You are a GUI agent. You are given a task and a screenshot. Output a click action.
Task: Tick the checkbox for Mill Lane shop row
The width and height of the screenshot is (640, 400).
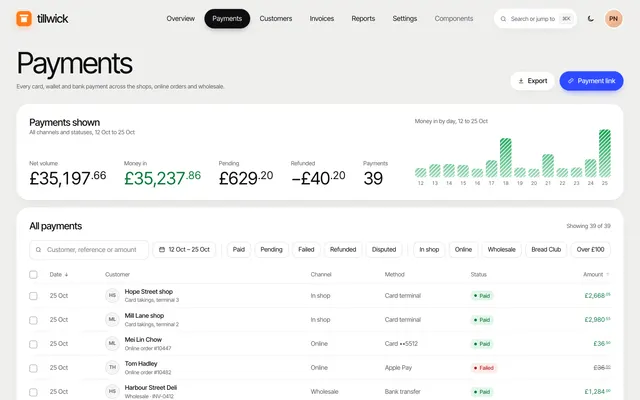(x=33, y=320)
